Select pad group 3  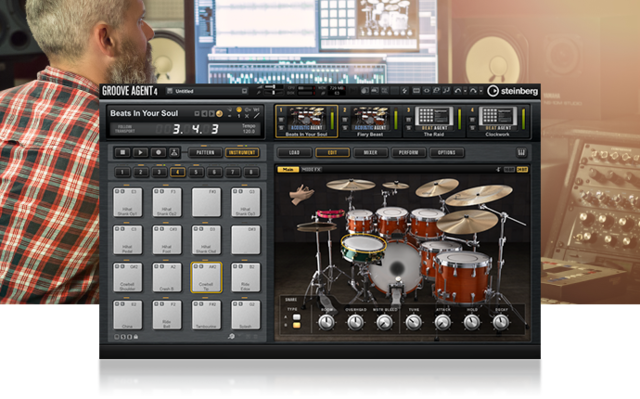(x=159, y=172)
